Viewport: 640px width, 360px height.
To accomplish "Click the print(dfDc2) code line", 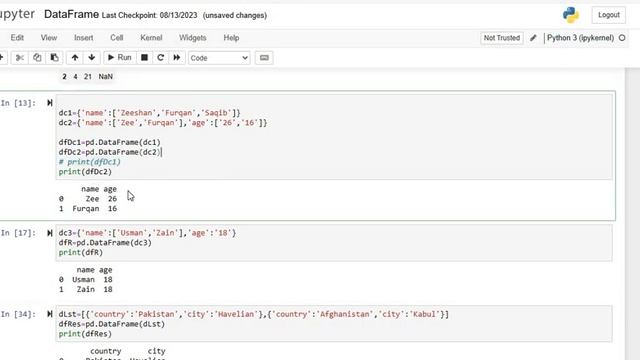I will point(85,171).
